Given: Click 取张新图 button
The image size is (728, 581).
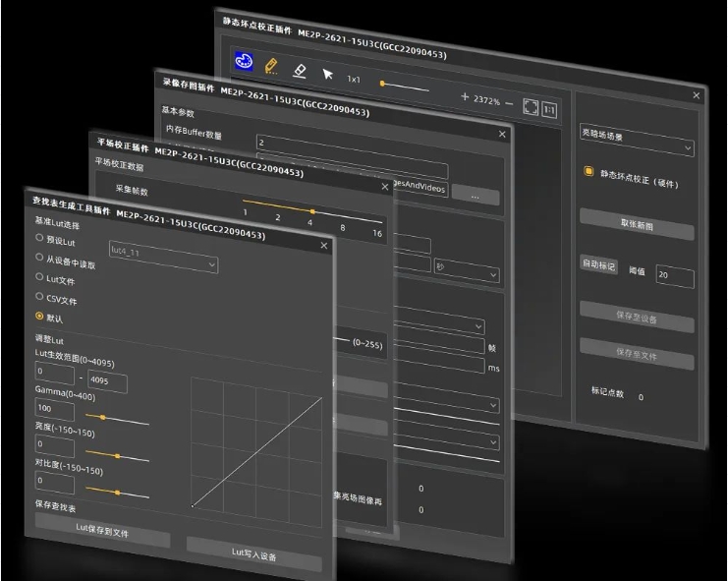Looking at the screenshot, I should click(x=637, y=224).
